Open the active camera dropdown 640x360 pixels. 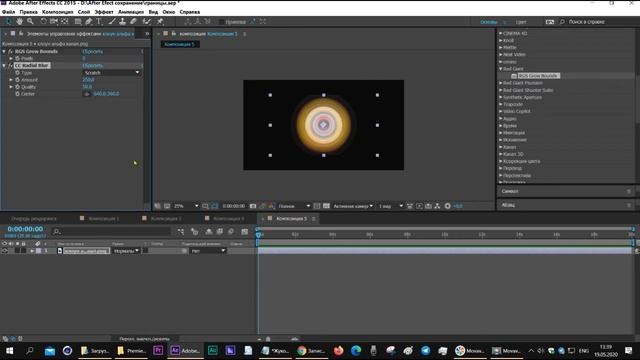coord(353,206)
